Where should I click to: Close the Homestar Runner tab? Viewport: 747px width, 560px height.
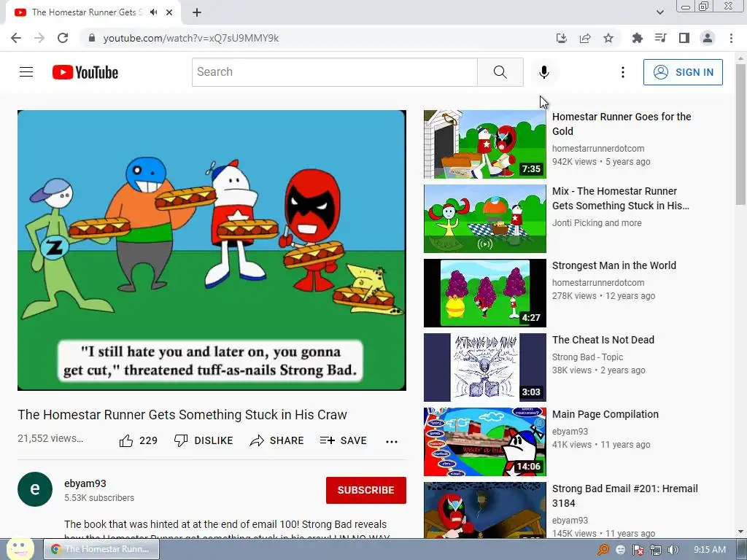click(169, 12)
